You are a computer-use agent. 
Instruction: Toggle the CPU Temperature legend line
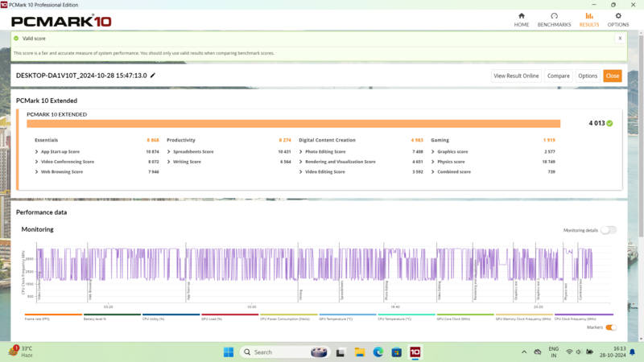coord(407,316)
